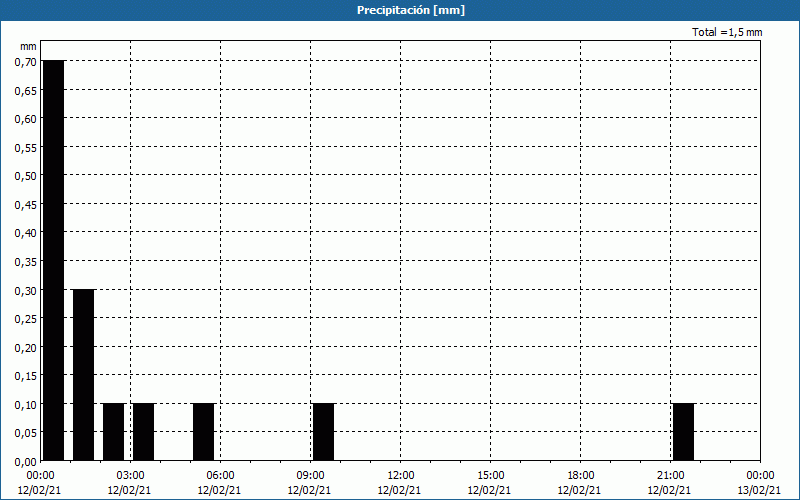Select the Total =1,5 mm label

pos(727,32)
